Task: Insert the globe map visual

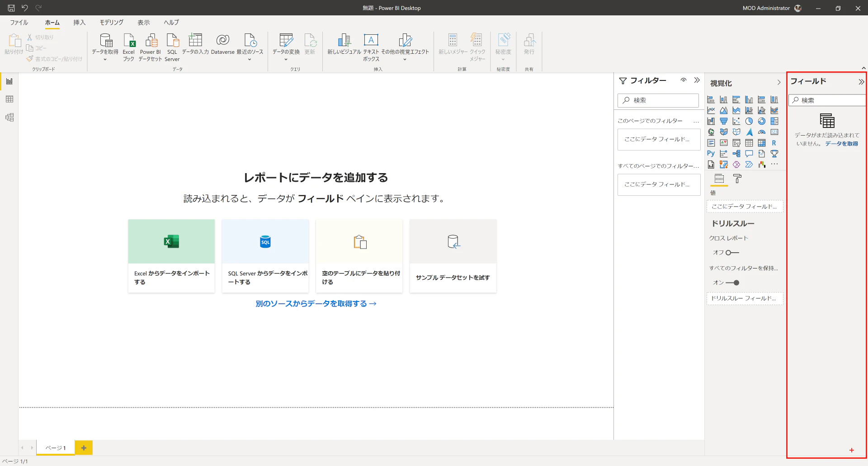Action: 711,132
